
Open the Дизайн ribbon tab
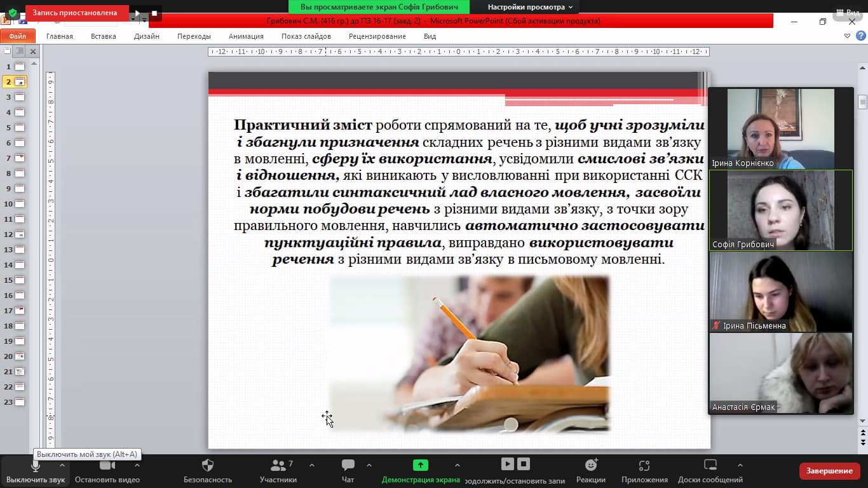click(x=146, y=36)
